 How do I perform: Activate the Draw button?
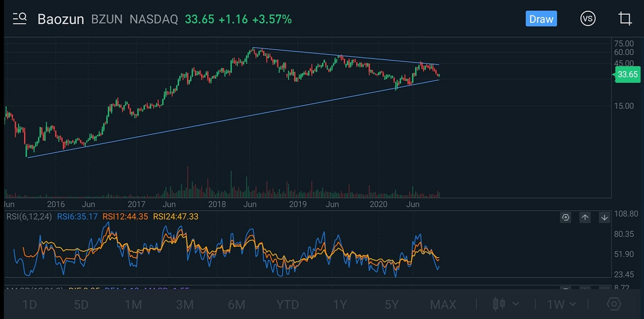[x=541, y=19]
